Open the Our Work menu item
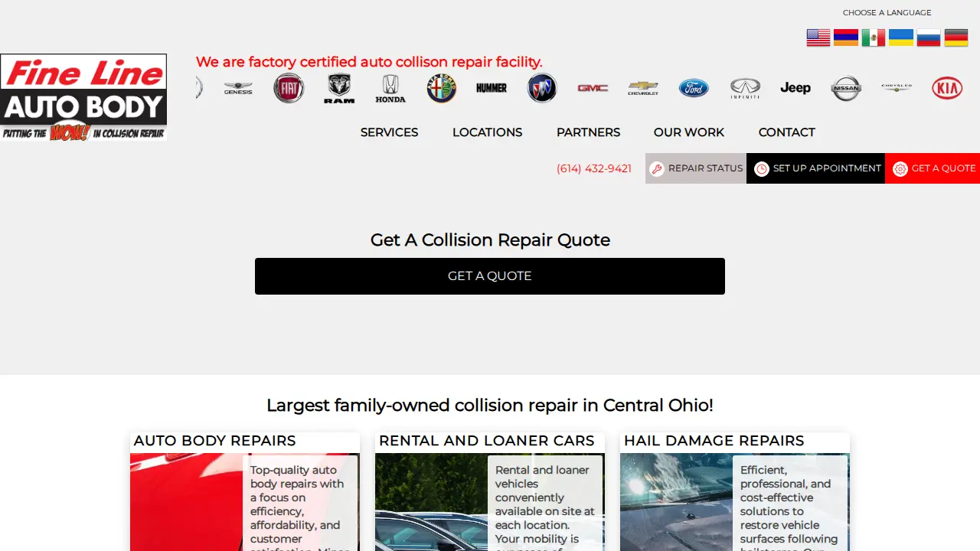Viewport: 980px width, 551px height. 689,132
